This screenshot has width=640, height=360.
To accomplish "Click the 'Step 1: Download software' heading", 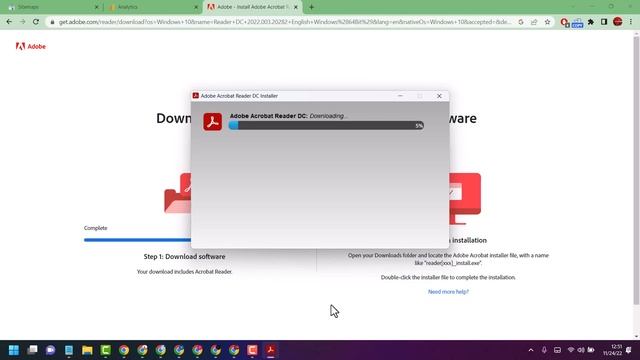I will coord(184,256).
